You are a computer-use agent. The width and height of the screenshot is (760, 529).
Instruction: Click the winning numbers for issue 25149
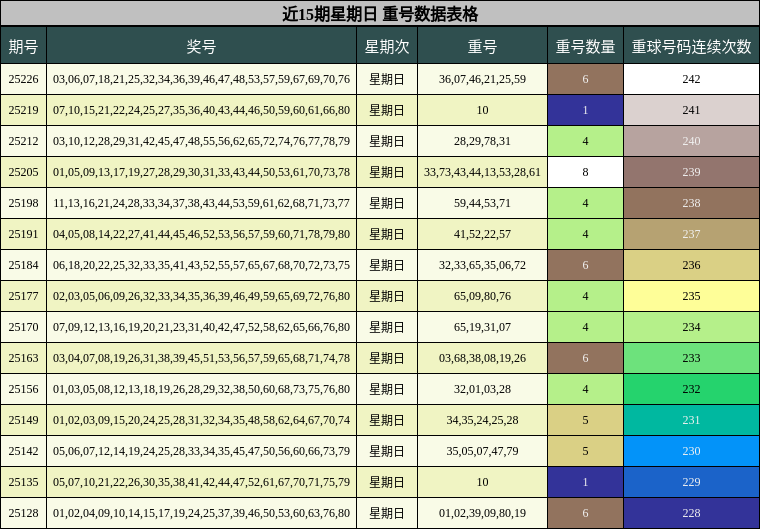pyautogui.click(x=202, y=420)
